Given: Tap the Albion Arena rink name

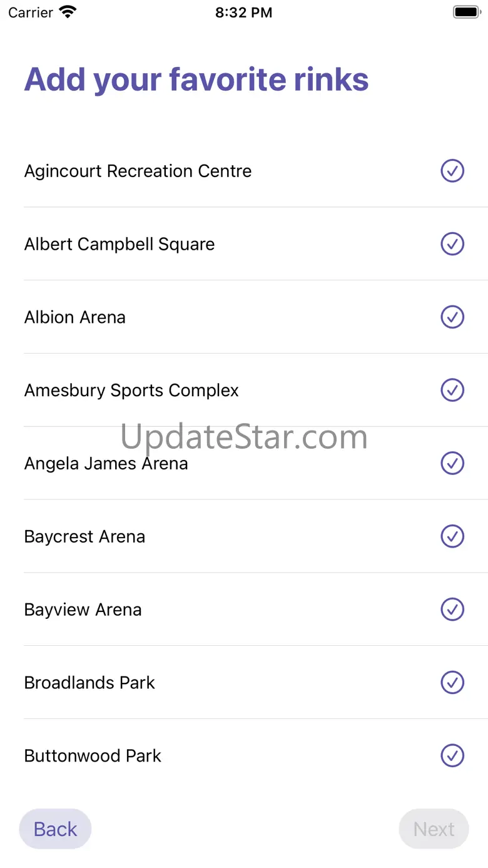Looking at the screenshot, I should click(74, 317).
